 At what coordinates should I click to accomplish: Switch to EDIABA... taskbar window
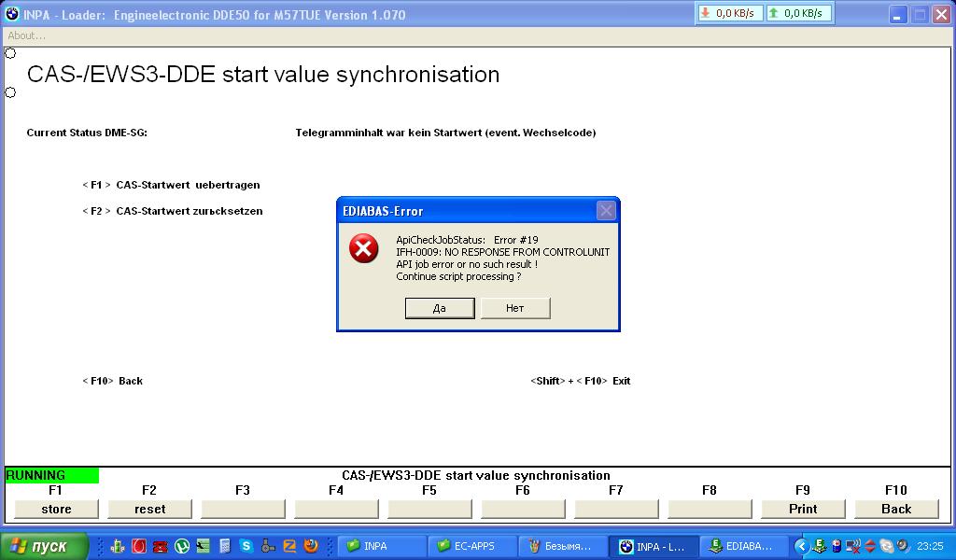(744, 546)
